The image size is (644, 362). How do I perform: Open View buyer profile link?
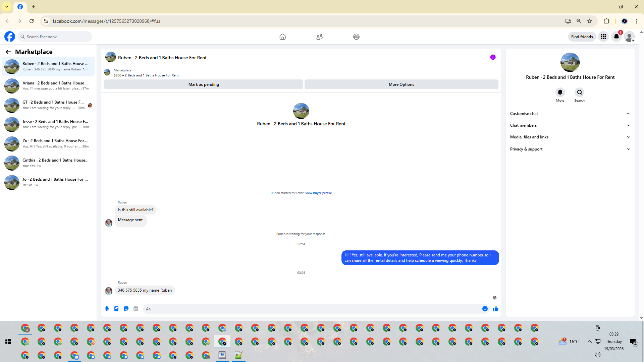(x=318, y=193)
